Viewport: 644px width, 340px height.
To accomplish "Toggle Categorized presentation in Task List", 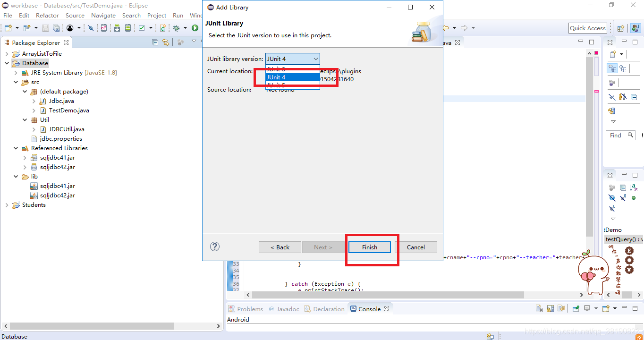I will click(612, 68).
